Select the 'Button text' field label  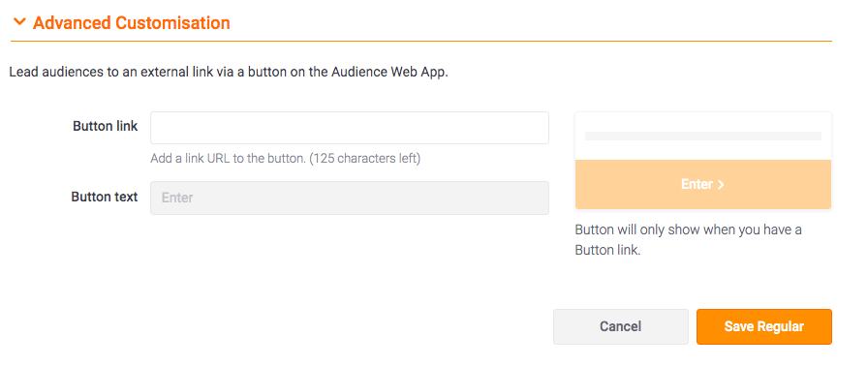coord(105,197)
